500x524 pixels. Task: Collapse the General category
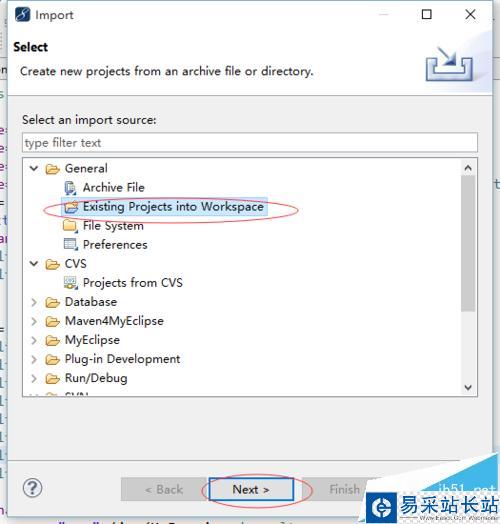[x=34, y=168]
